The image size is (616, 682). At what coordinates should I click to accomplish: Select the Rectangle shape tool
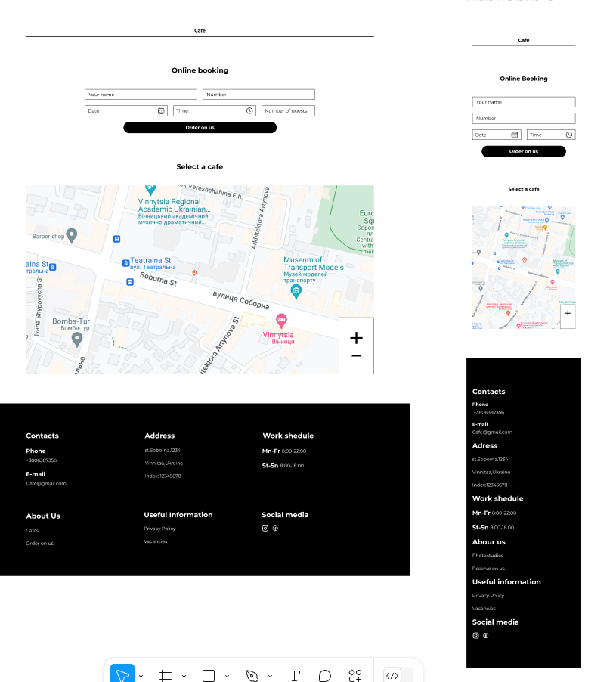[208, 676]
